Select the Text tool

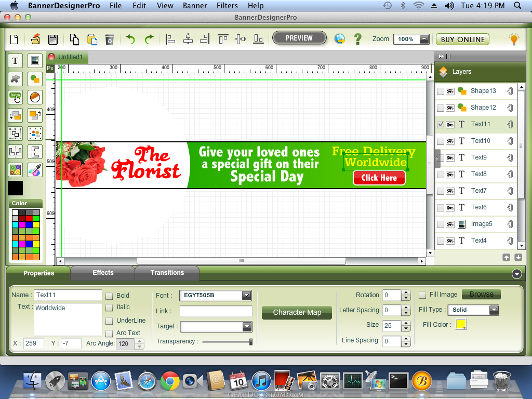15,61
